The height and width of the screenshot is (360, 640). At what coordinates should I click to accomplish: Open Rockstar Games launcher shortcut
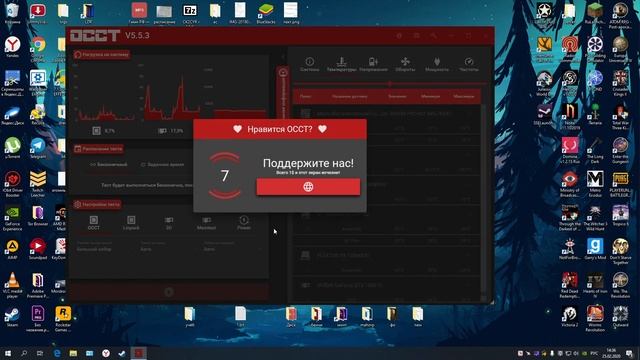[x=63, y=319]
